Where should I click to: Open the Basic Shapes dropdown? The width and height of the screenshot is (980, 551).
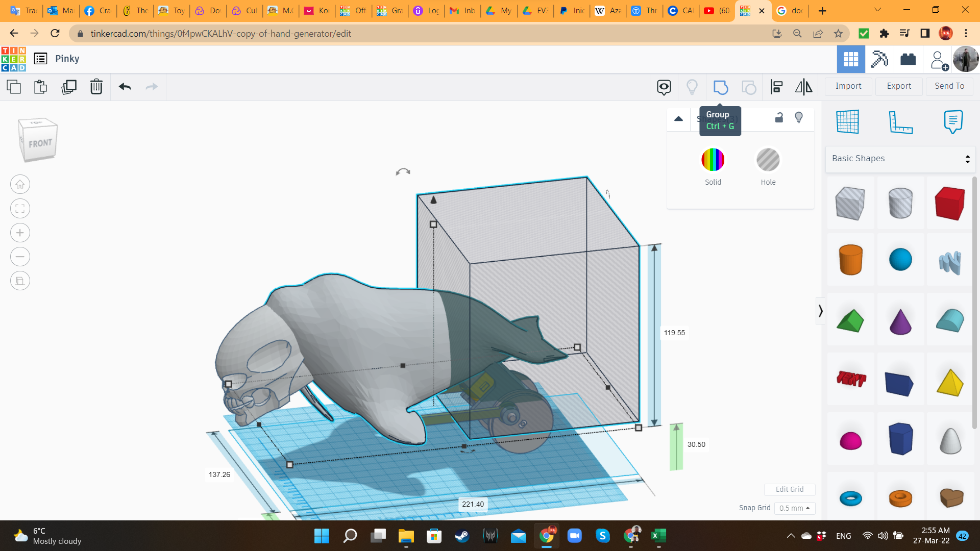900,159
